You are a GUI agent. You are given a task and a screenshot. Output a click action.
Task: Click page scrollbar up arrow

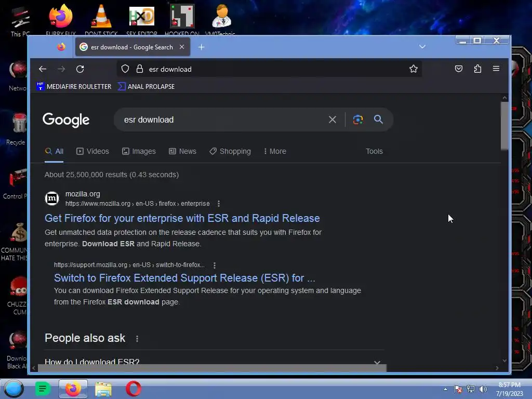click(504, 98)
